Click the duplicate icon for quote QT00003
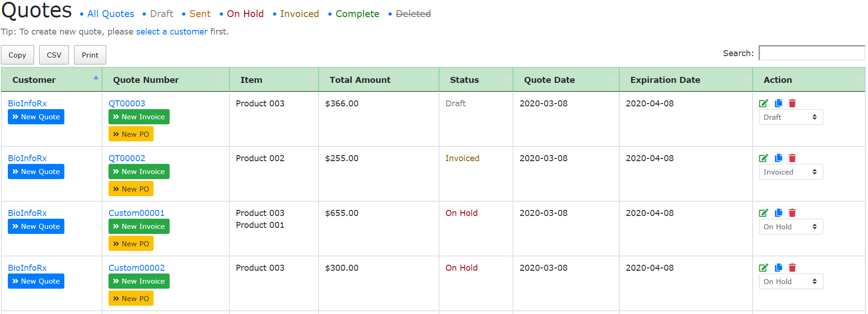The width and height of the screenshot is (868, 314). click(x=778, y=104)
